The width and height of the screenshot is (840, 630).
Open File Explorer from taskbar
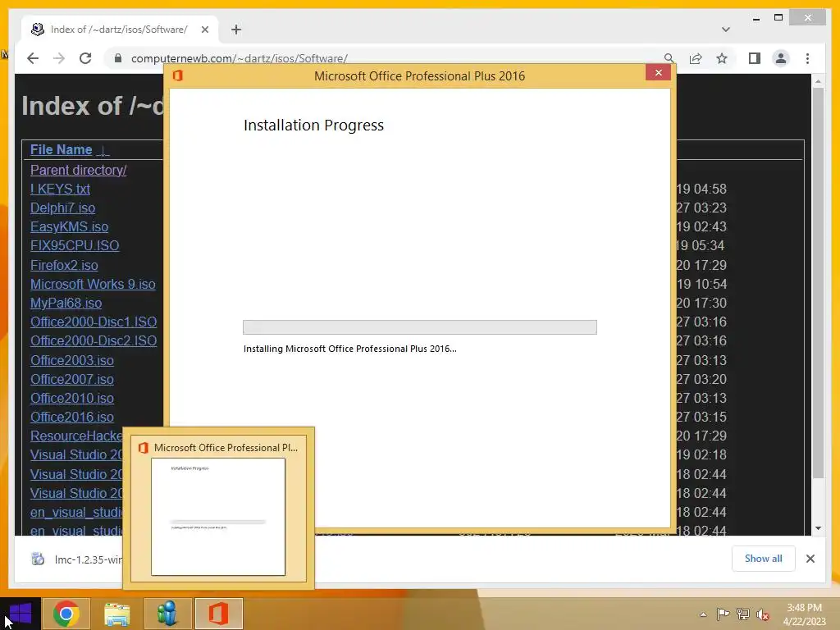(x=116, y=614)
